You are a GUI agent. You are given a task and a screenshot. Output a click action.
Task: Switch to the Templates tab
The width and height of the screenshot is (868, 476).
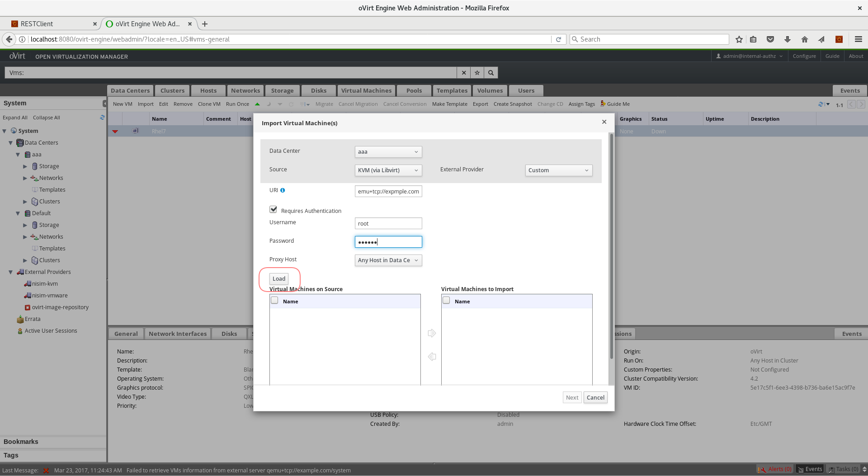pyautogui.click(x=452, y=90)
